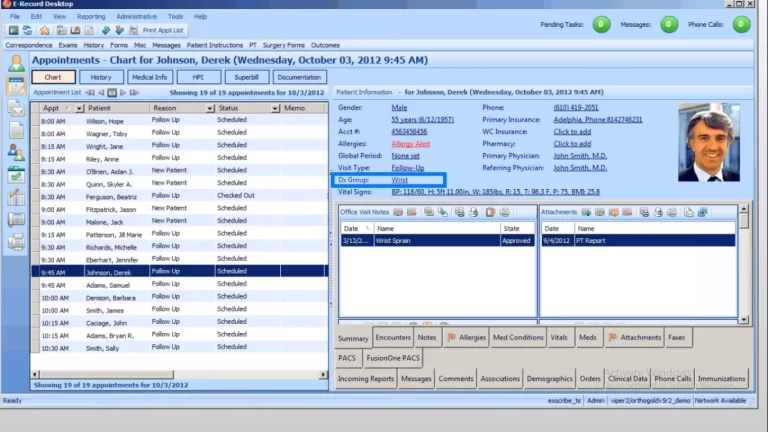Click the History view button
Image resolution: width=768 pixels, height=432 pixels.
[x=101, y=77]
